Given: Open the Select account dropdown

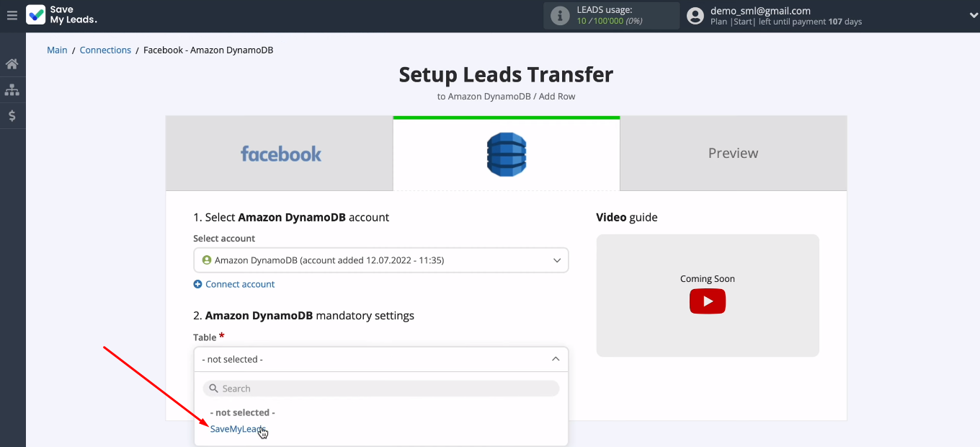Looking at the screenshot, I should (x=380, y=260).
